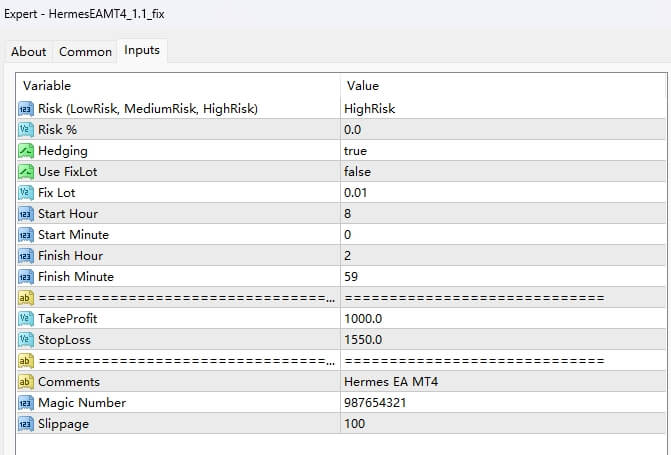
Task: Edit the Risk % value 0.0
Action: point(503,130)
